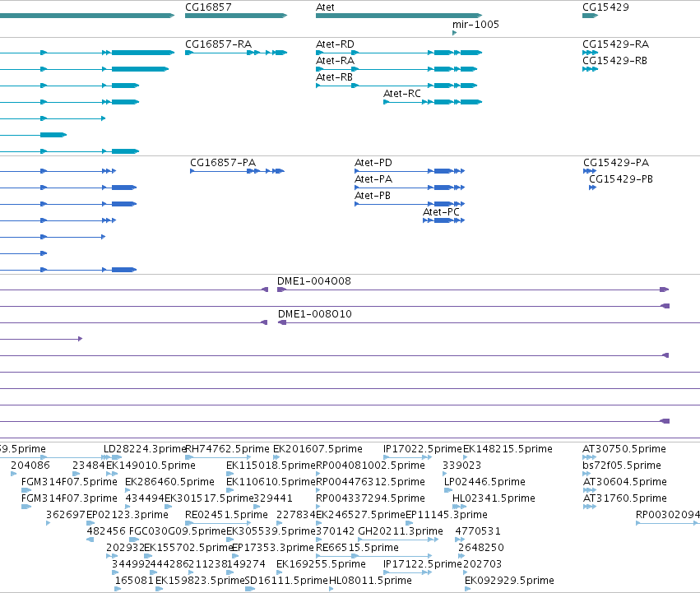This screenshot has width=700, height=593.
Task: Select EST AT31760.5prime
Action: pos(625,498)
